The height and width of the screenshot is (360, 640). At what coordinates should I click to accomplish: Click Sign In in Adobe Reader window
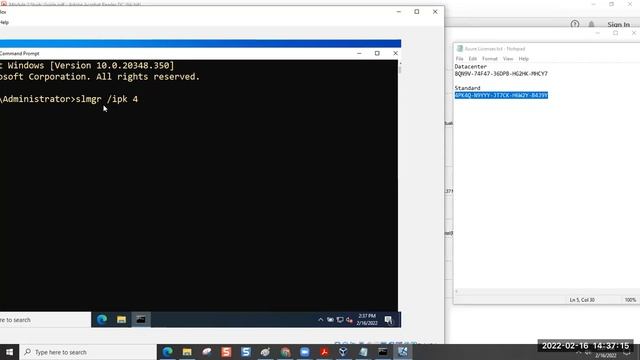pyautogui.click(x=618, y=24)
